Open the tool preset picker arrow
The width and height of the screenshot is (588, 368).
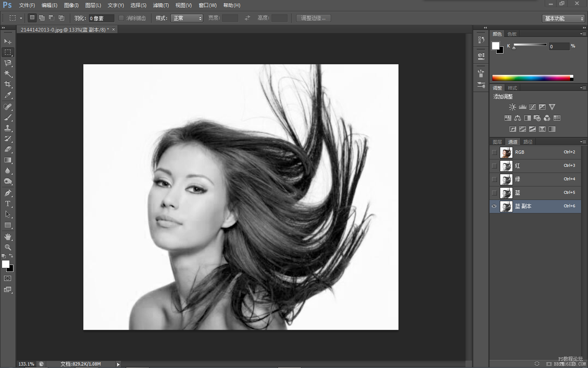point(21,18)
